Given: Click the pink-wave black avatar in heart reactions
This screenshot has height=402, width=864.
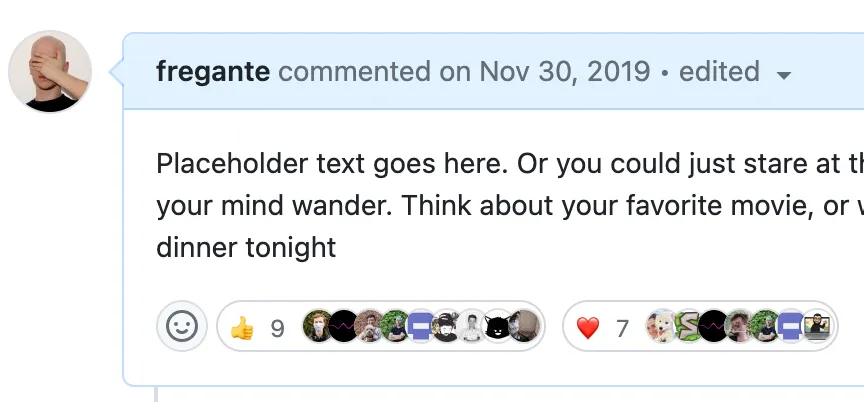Looking at the screenshot, I should pos(713,327).
